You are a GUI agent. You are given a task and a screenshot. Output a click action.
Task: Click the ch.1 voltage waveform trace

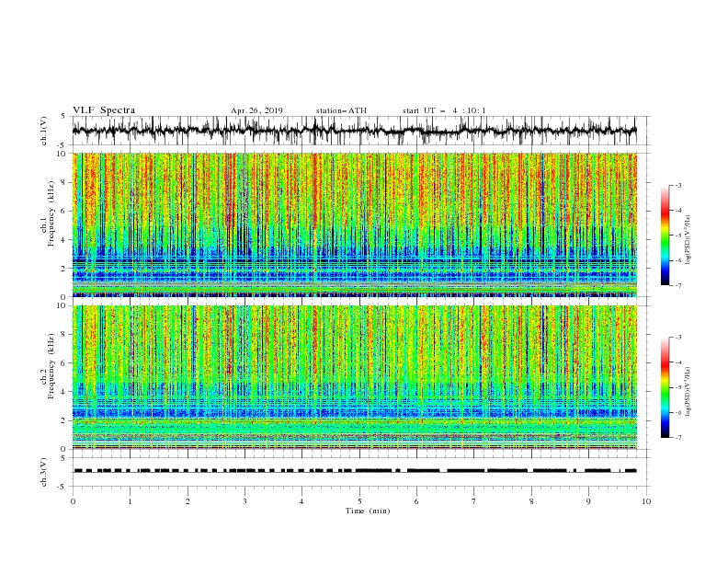(355, 131)
